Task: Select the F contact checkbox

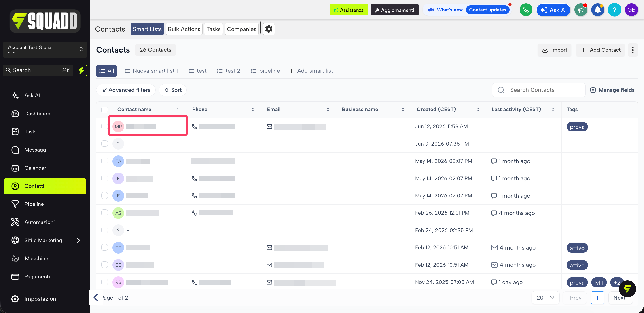Action: [x=104, y=196]
